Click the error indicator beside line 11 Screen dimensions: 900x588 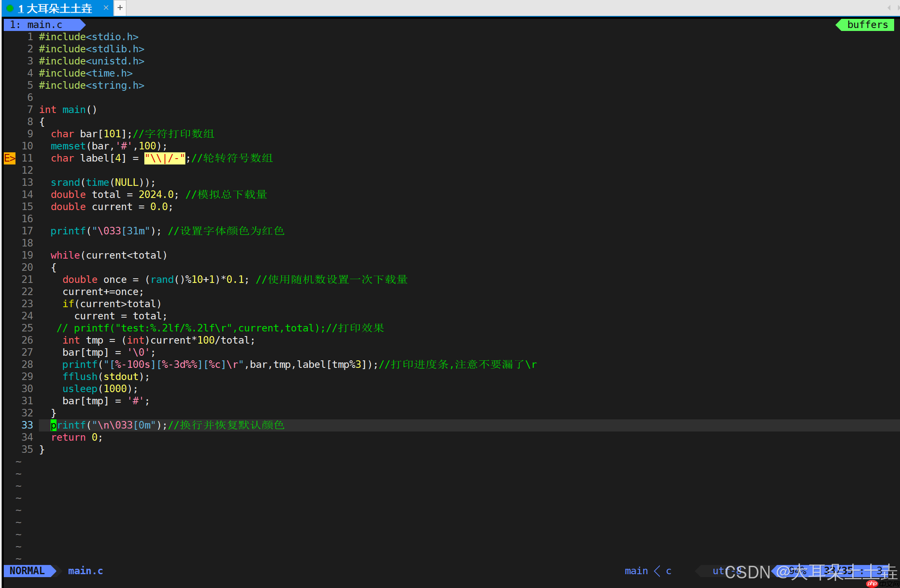(9, 158)
